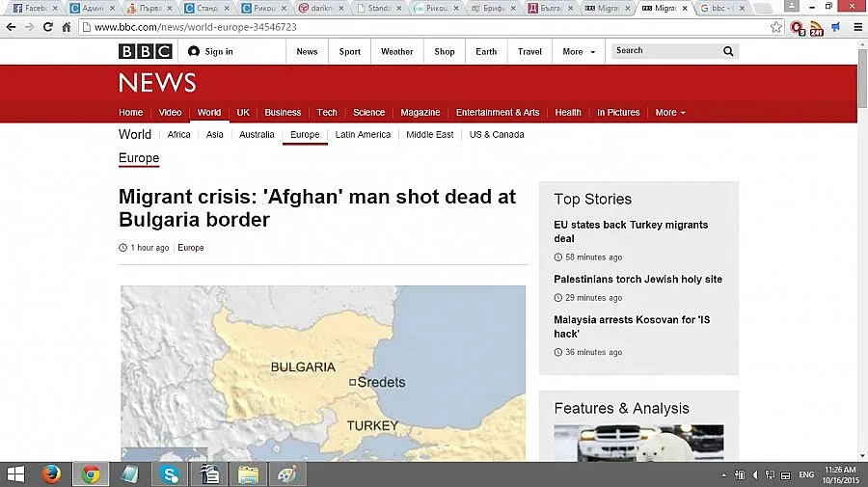
Task: Open the Windows Start menu
Action: tap(15, 473)
